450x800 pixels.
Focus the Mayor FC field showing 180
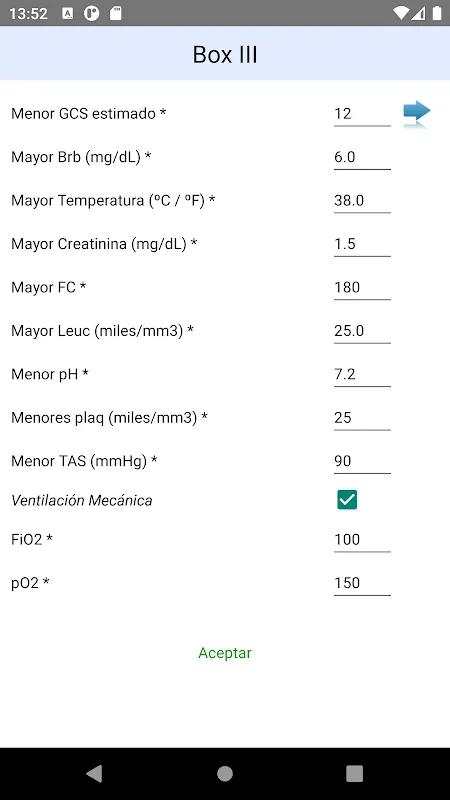point(362,287)
